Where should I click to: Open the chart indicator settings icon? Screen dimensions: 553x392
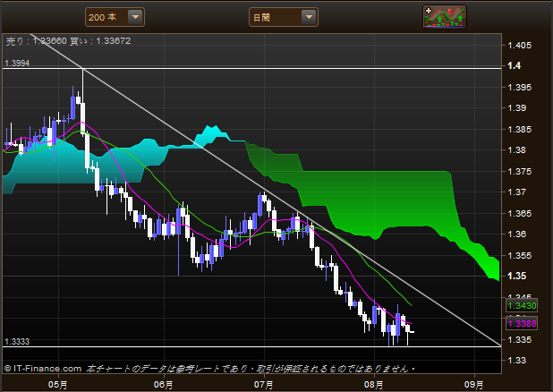tap(445, 17)
